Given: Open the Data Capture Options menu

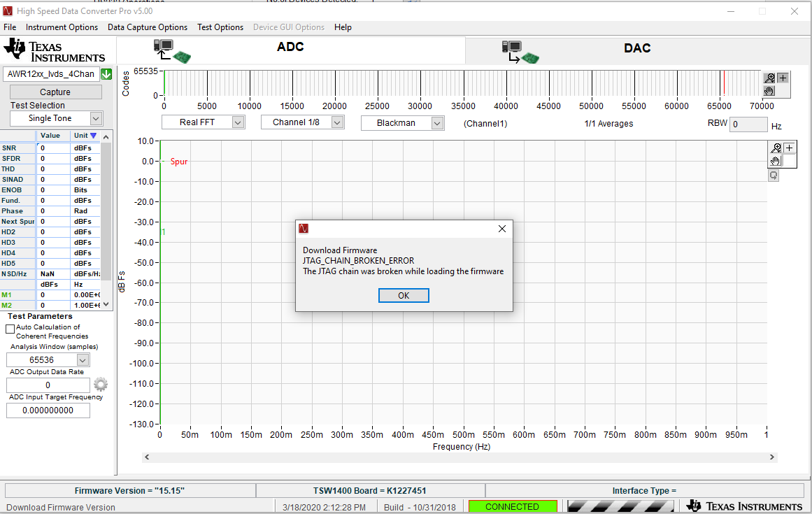Looking at the screenshot, I should [x=147, y=27].
